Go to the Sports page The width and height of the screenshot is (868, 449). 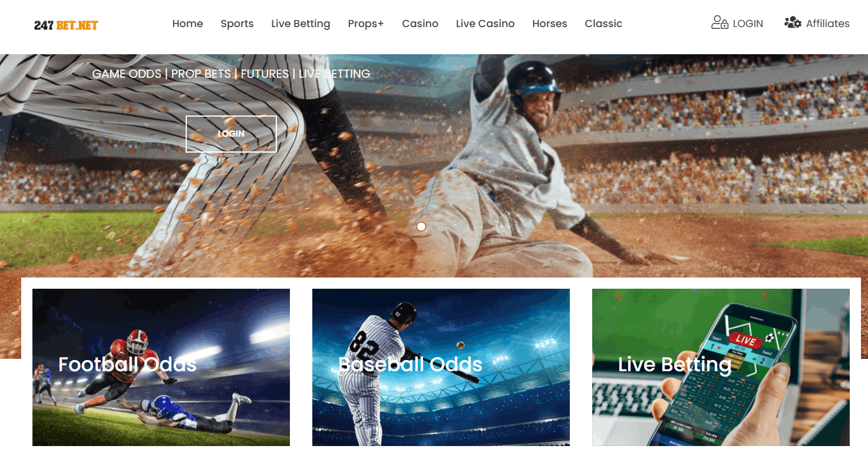pos(237,24)
